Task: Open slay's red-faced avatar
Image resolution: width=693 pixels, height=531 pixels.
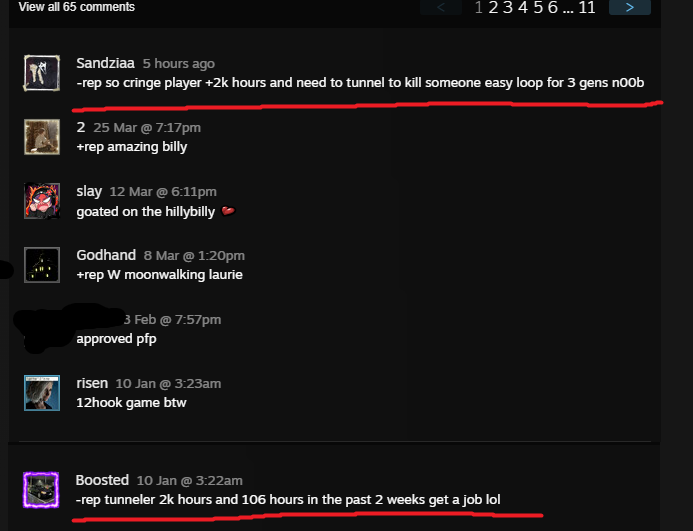Action: pyautogui.click(x=42, y=201)
